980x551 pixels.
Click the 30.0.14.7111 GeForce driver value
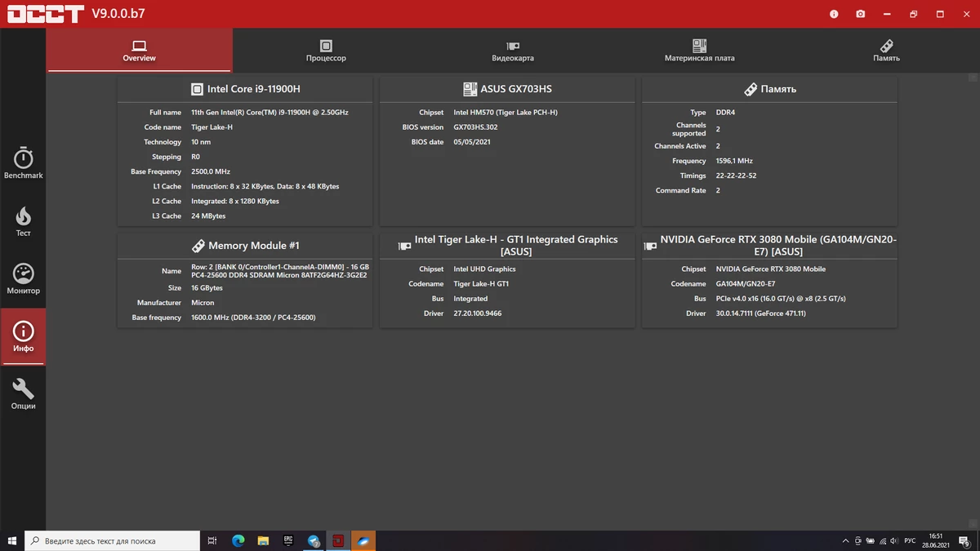click(761, 313)
